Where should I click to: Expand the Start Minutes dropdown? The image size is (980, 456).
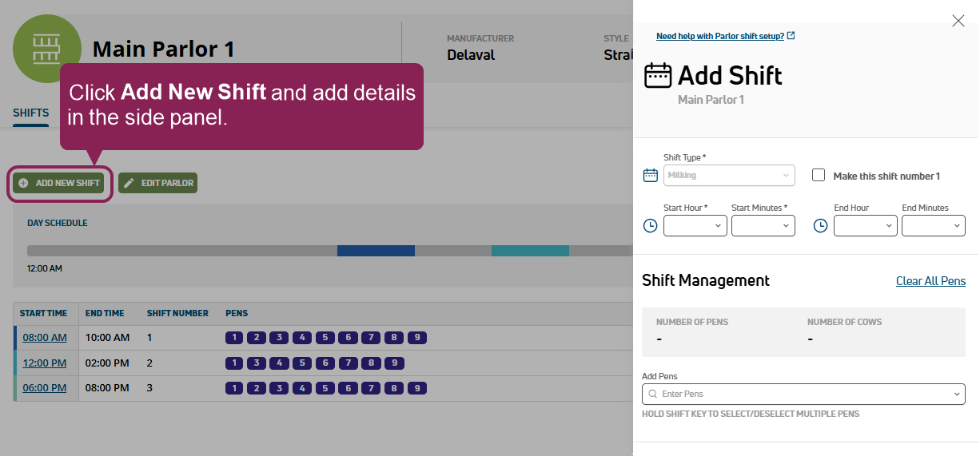tap(763, 226)
